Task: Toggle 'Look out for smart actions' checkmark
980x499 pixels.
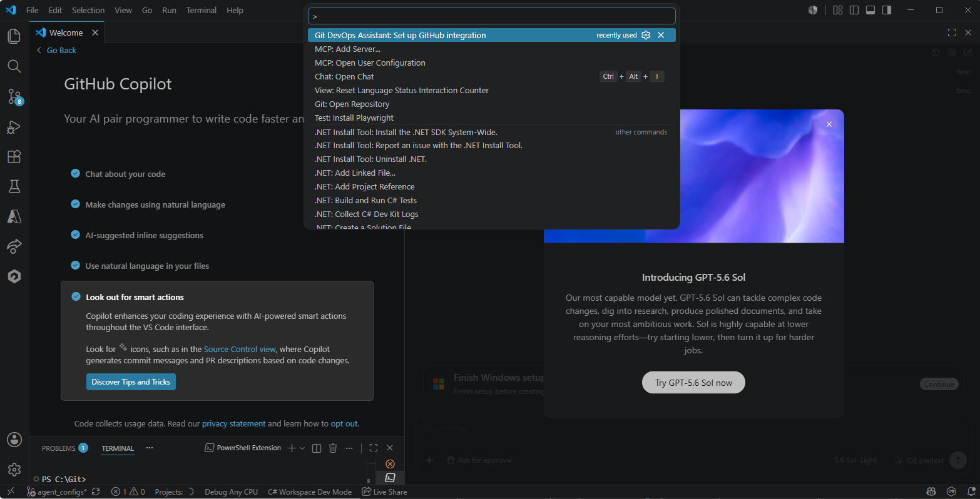Action: click(76, 296)
